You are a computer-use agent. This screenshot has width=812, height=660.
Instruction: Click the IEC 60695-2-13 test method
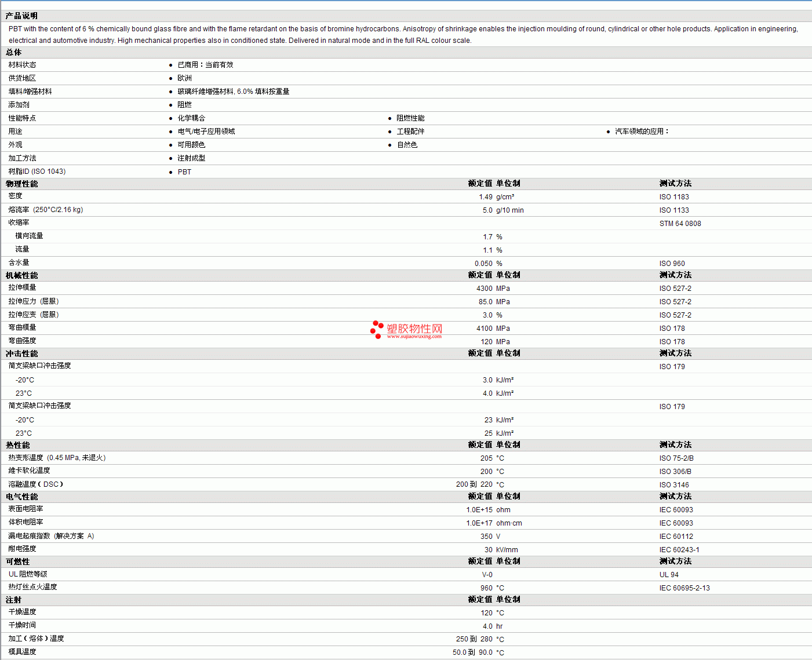click(684, 588)
